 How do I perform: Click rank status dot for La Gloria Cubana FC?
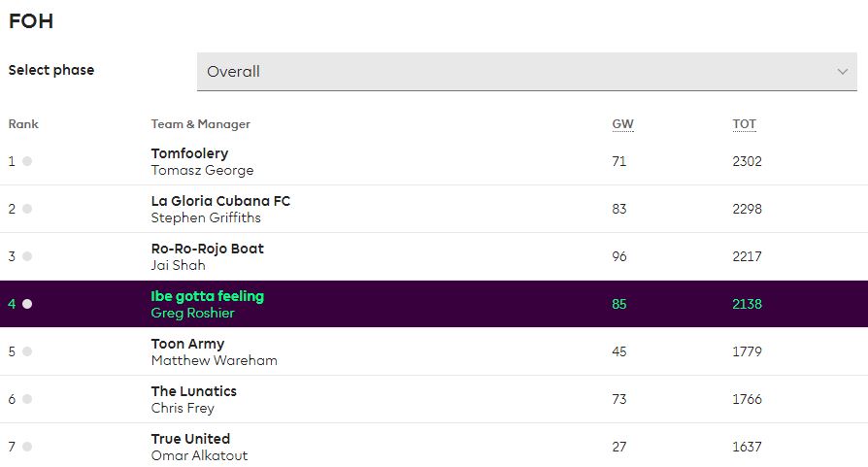point(27,209)
